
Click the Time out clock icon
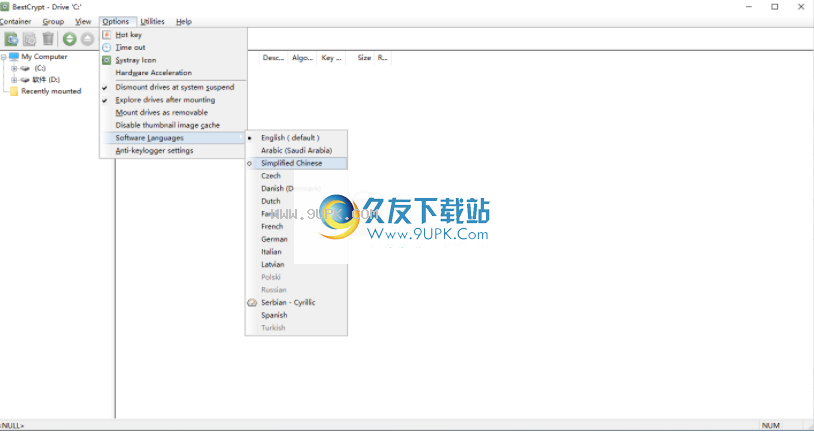coord(106,47)
